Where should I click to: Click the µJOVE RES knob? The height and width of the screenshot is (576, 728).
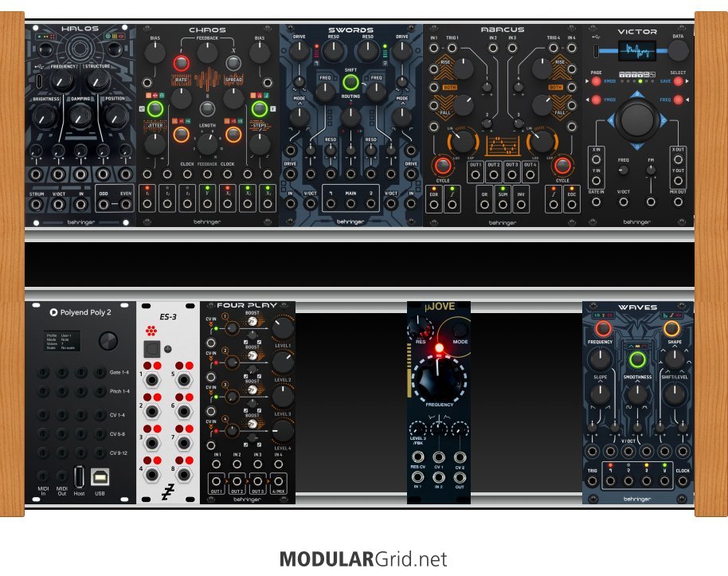pyautogui.click(x=420, y=327)
